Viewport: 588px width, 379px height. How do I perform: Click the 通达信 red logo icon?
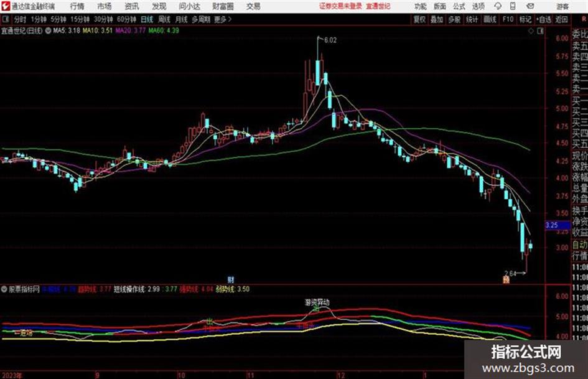(x=5, y=6)
